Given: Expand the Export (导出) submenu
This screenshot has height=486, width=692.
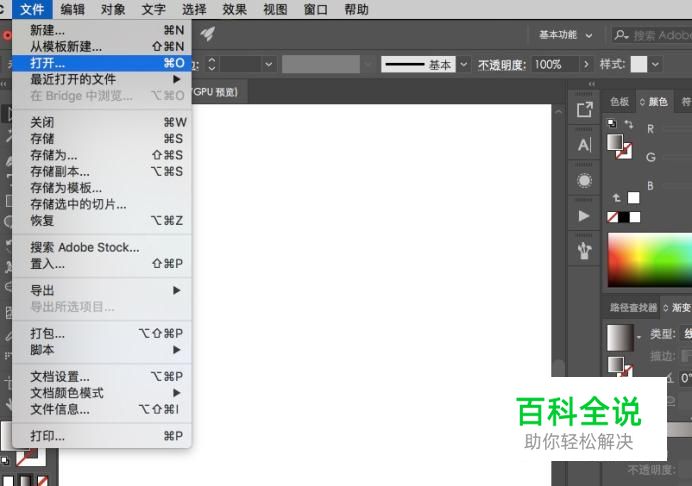Looking at the screenshot, I should [x=102, y=290].
